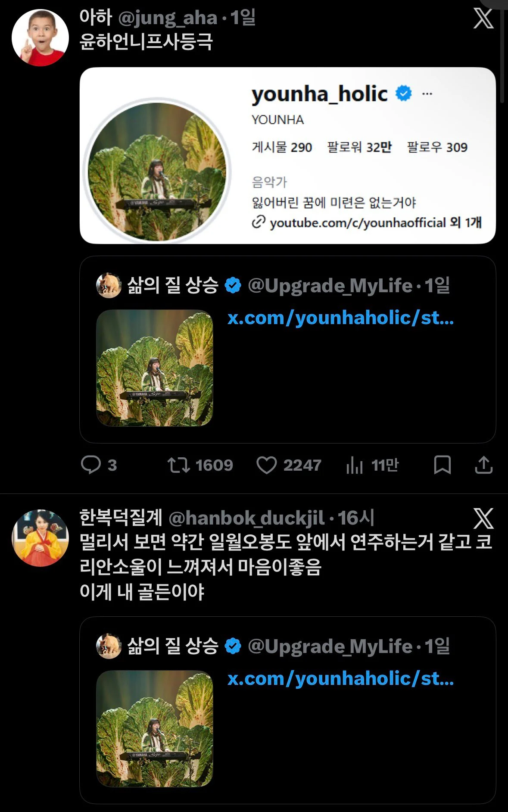This screenshot has height=812, width=508.
Task: Tap the retweet icon showing 1609
Action: (x=179, y=465)
